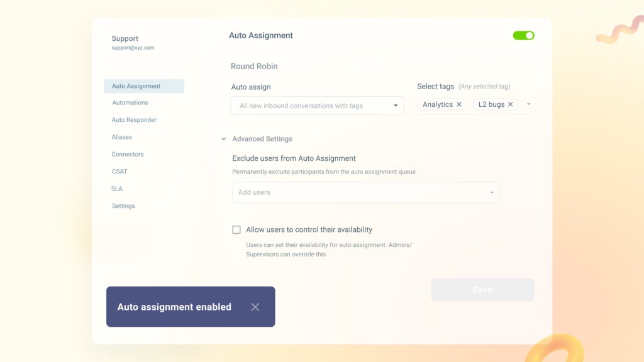The image size is (644, 362).
Task: Click the Exclude users from Auto Assignment label
Action: 294,158
